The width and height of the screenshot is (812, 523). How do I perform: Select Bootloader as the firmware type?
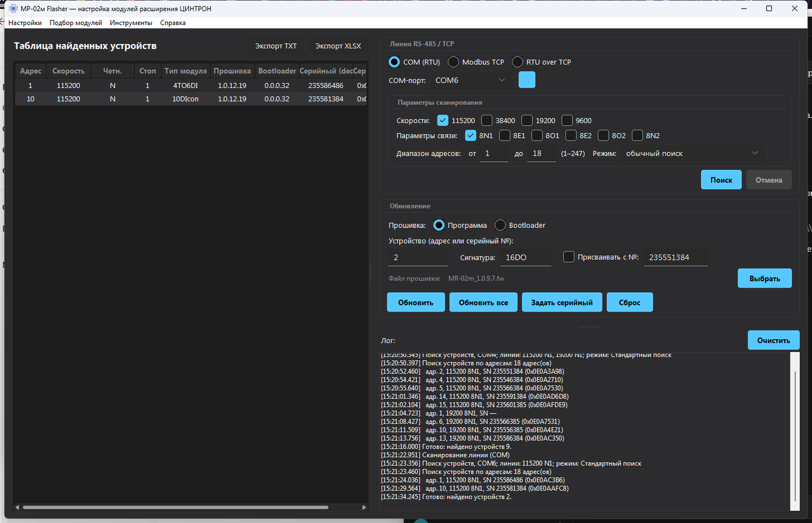coord(500,226)
